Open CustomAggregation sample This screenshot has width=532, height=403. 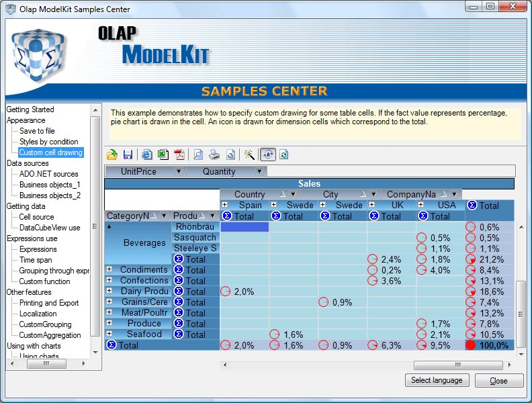[x=50, y=335]
